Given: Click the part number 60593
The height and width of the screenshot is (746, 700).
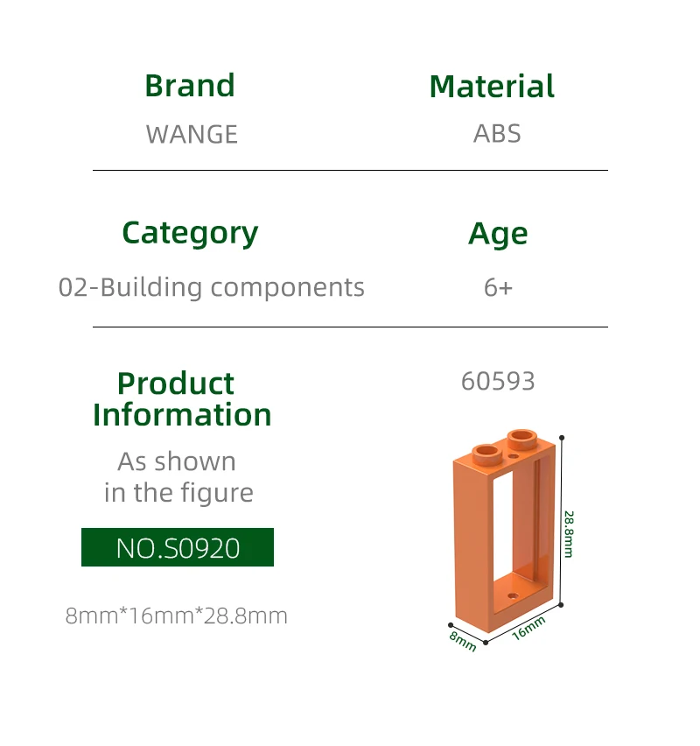Looking at the screenshot, I should (x=498, y=381).
